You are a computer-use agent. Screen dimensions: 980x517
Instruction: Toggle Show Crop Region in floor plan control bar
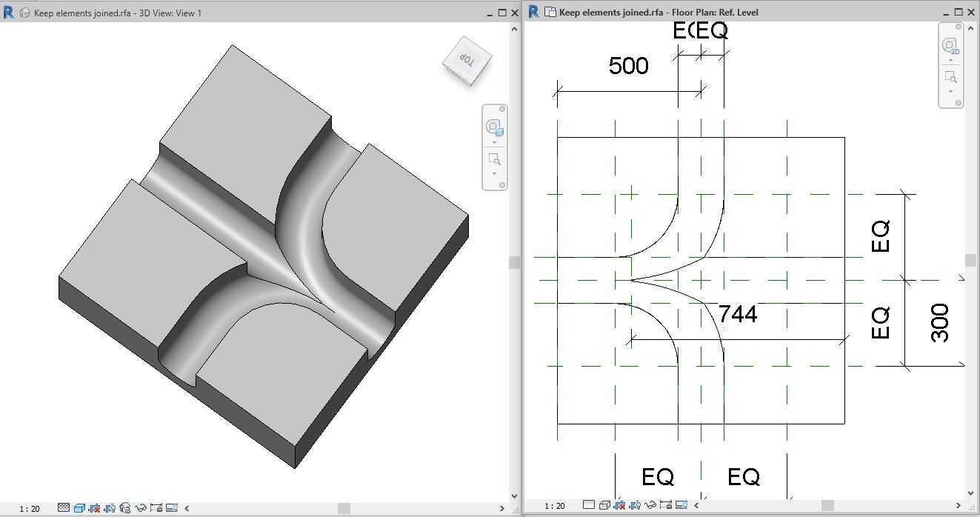click(635, 505)
